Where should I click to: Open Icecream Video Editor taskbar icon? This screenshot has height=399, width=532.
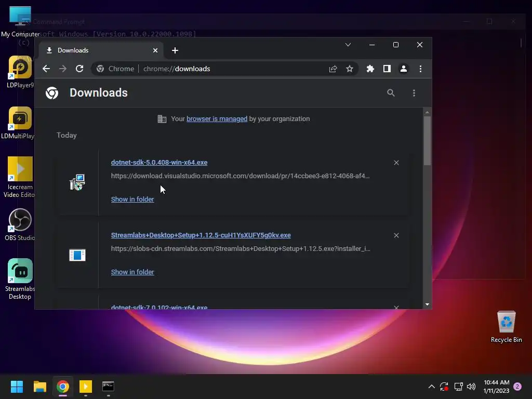[x=86, y=387]
